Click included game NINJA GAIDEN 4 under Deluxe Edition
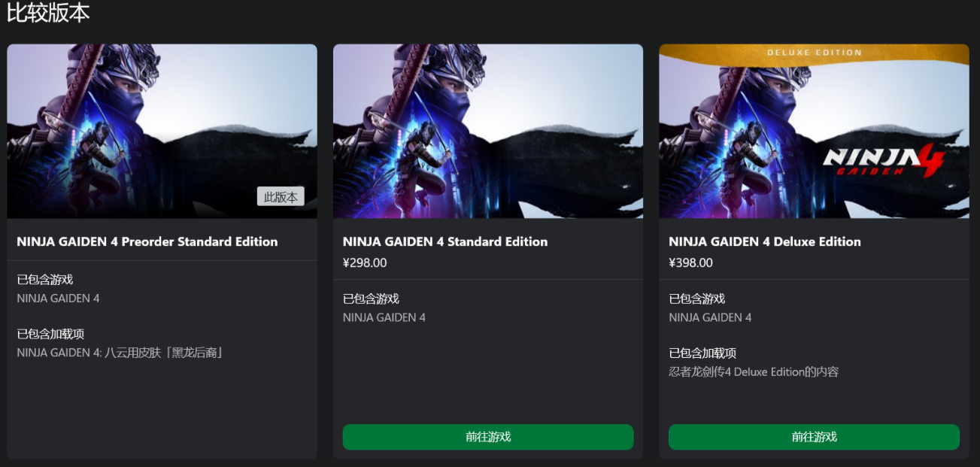The height and width of the screenshot is (467, 980). coord(710,317)
